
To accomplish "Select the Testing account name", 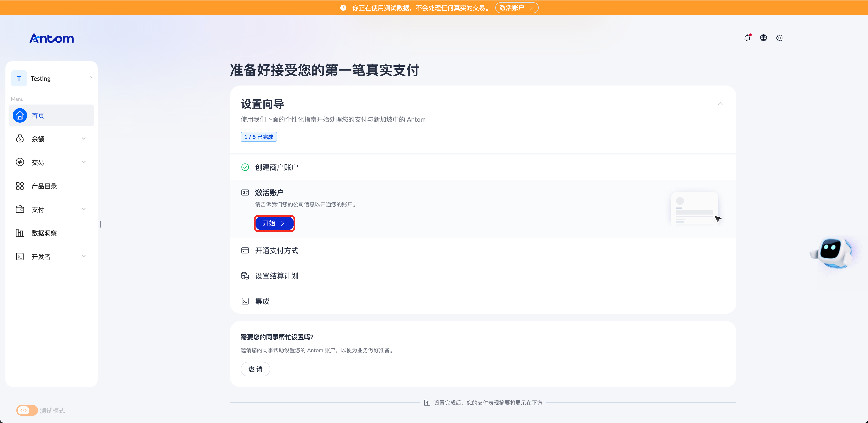I will point(40,78).
